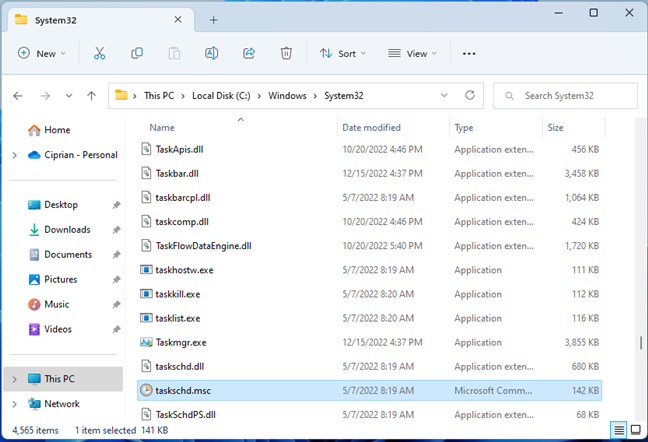Refresh the System32 folder view
The height and width of the screenshot is (442, 648).
(x=470, y=95)
